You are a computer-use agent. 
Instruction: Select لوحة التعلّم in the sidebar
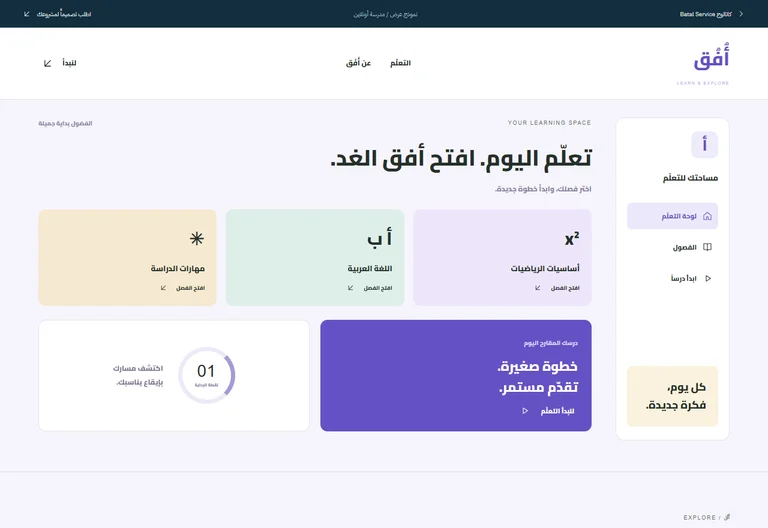(x=672, y=216)
